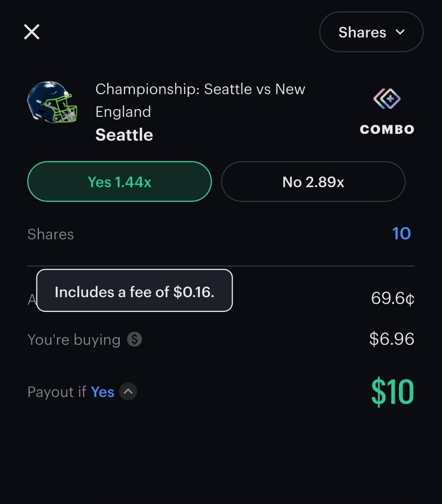Screen dimensions: 442x504
Task: Click the blue Yes in Payout row
Action: point(102,392)
